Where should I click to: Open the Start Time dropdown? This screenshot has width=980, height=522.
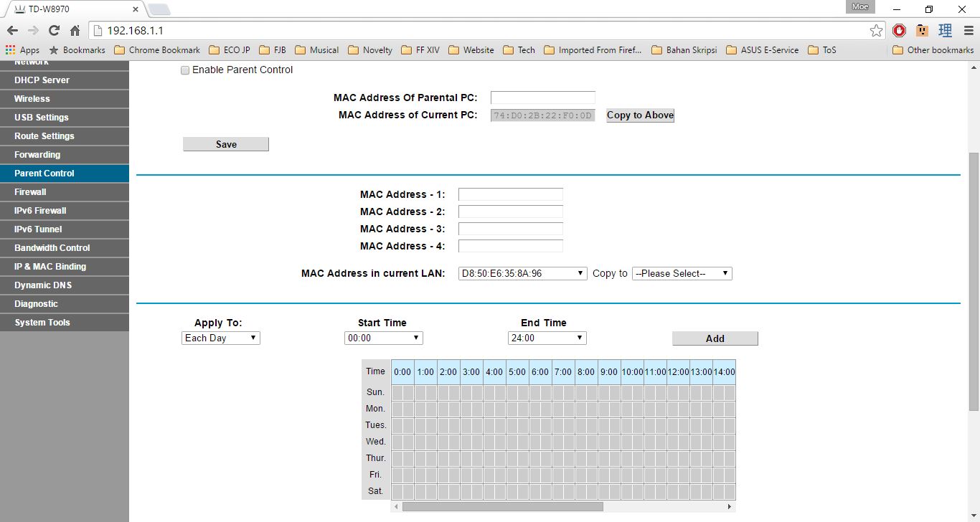click(384, 338)
